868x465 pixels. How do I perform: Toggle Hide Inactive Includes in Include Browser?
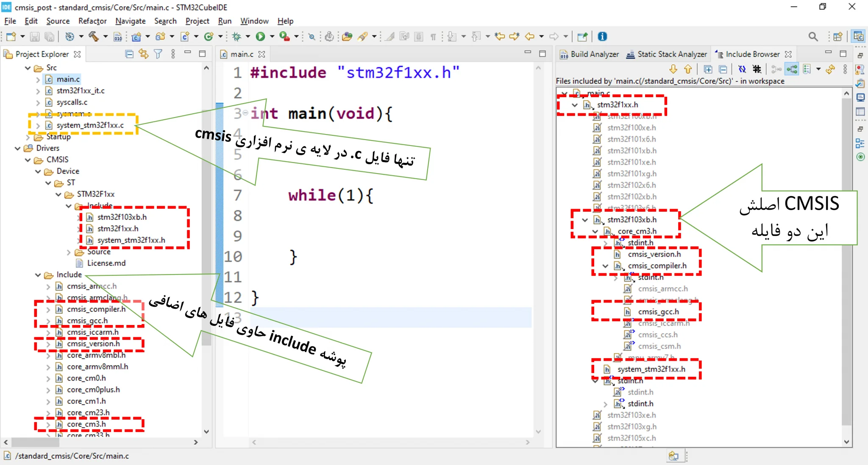pyautogui.click(x=757, y=69)
